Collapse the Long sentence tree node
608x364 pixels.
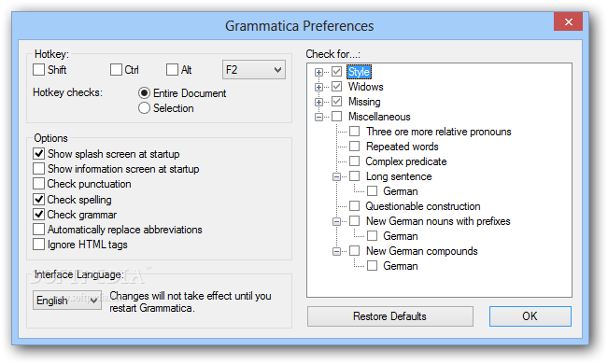[336, 176]
